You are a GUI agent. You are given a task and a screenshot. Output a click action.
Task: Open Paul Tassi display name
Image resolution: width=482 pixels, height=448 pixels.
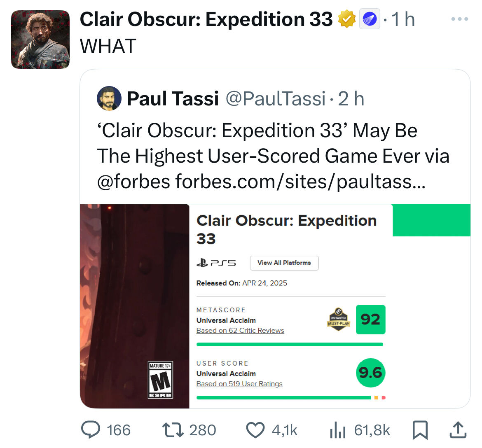pos(173,99)
